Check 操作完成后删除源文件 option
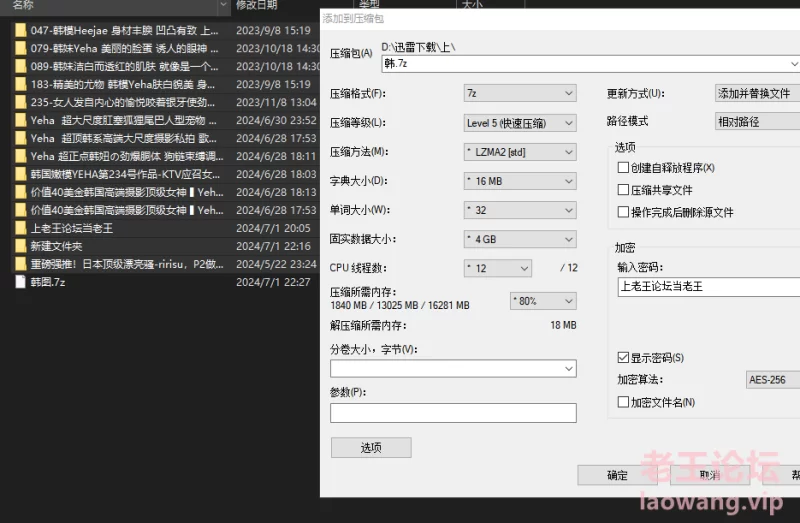Screen dimensions: 800x523 pos(624,212)
